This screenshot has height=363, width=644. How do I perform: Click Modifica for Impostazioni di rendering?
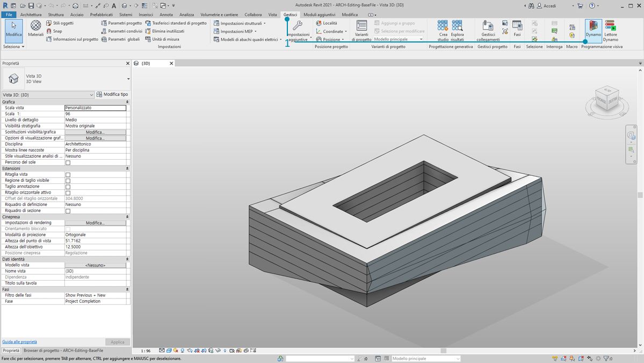click(95, 223)
